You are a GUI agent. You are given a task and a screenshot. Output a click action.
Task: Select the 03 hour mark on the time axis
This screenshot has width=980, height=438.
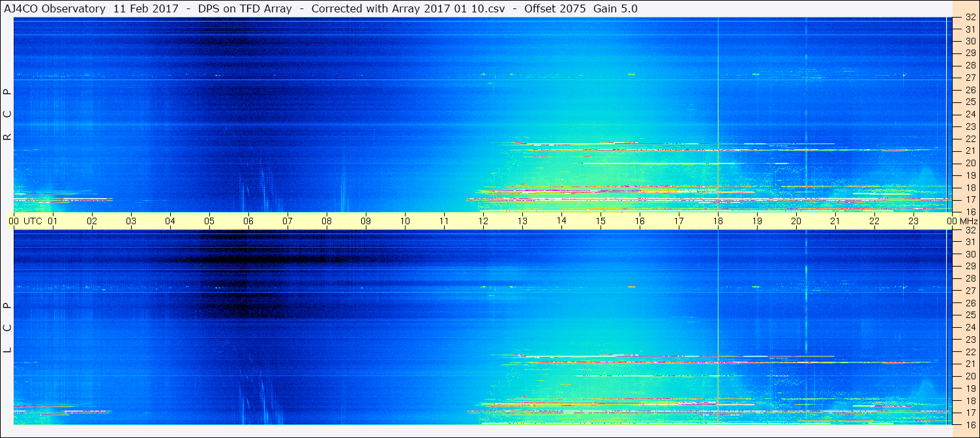pyautogui.click(x=131, y=222)
